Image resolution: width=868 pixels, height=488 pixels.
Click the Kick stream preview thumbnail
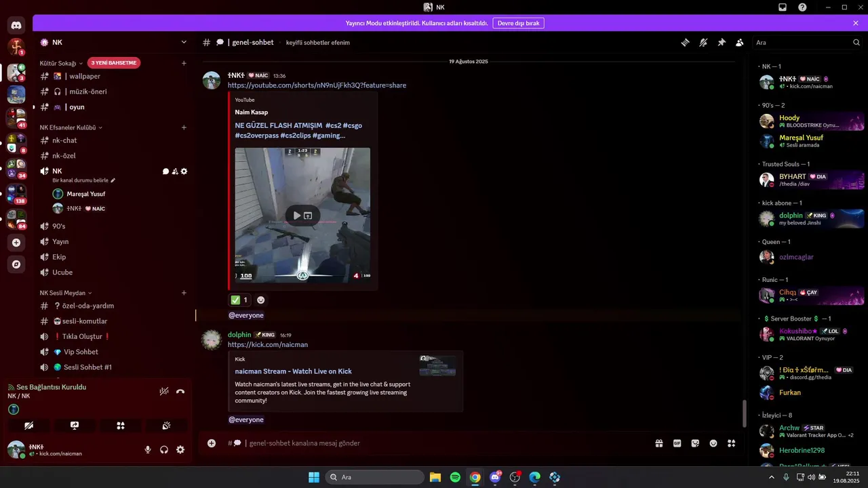click(x=437, y=365)
